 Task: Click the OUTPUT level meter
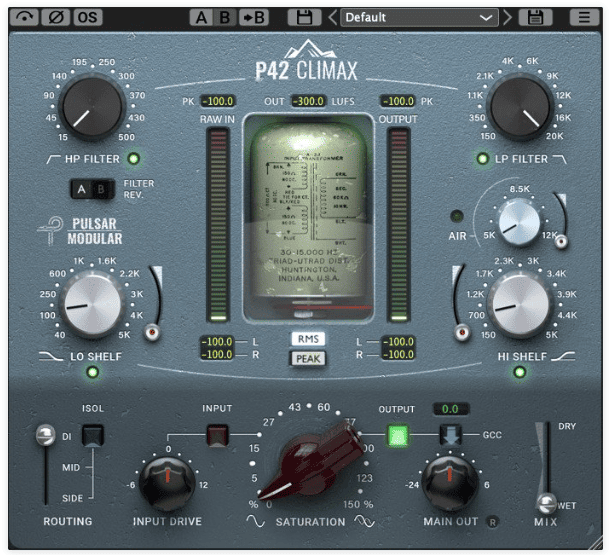click(x=399, y=225)
